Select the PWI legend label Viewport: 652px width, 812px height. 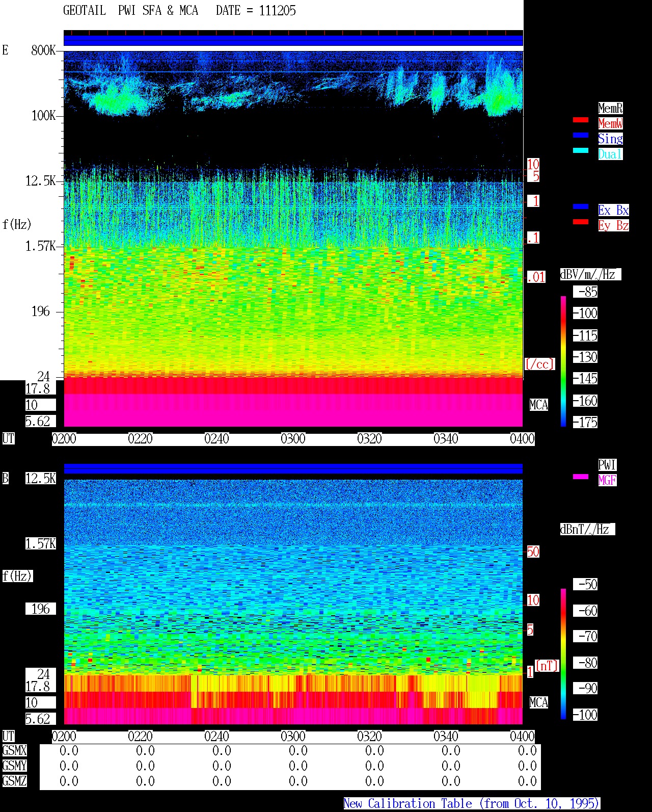pyautogui.click(x=607, y=465)
